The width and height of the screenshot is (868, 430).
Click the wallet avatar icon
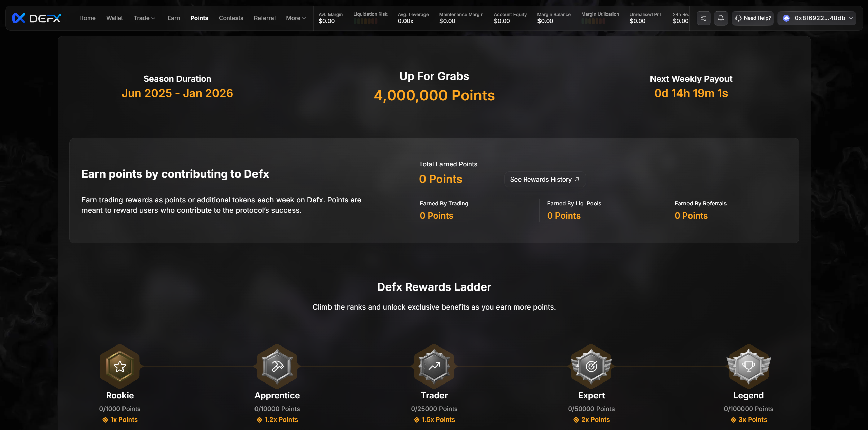coord(786,18)
